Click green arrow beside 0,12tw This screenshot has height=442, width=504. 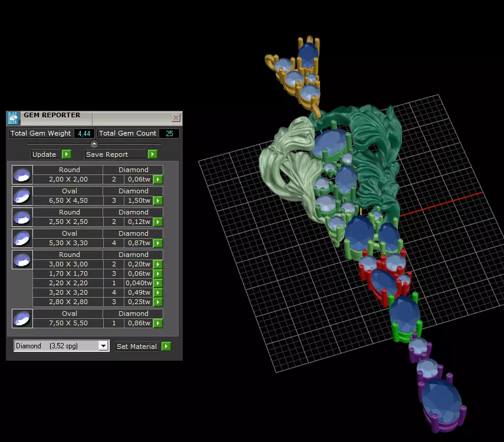click(158, 222)
